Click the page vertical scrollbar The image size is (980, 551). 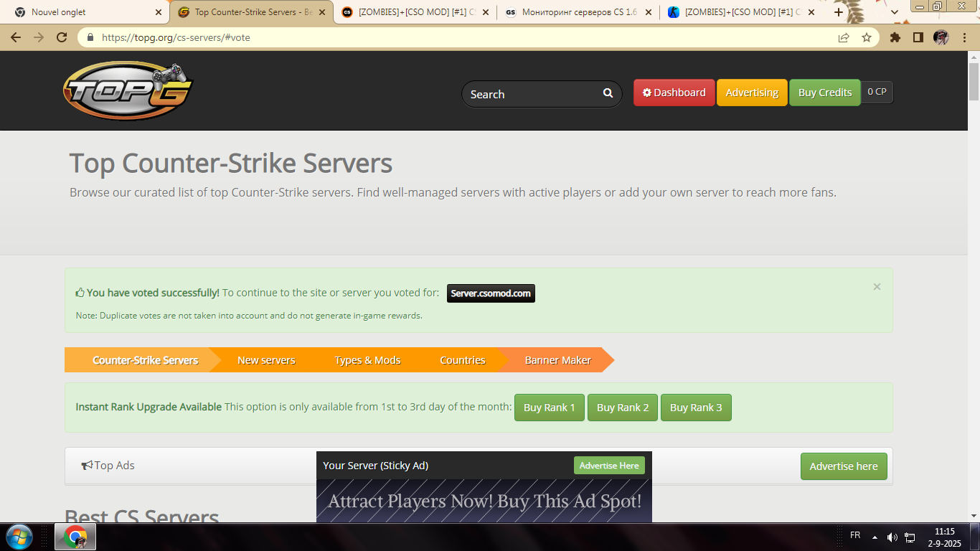click(974, 287)
